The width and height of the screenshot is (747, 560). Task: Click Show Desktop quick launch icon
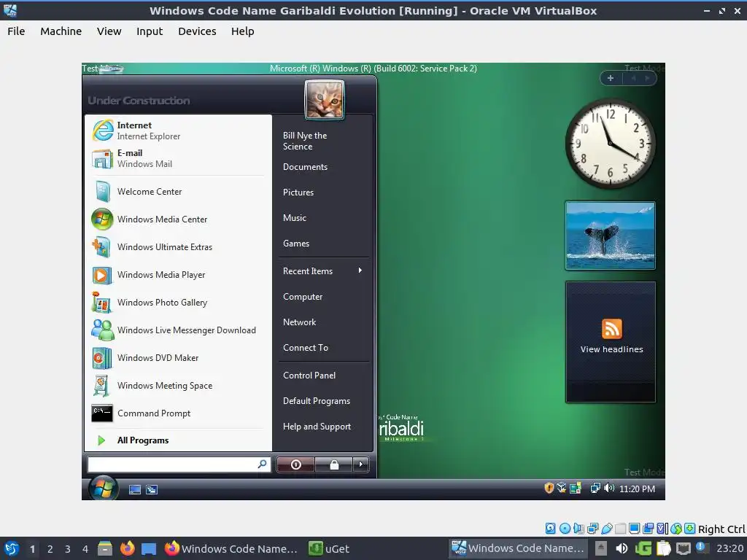pyautogui.click(x=135, y=489)
